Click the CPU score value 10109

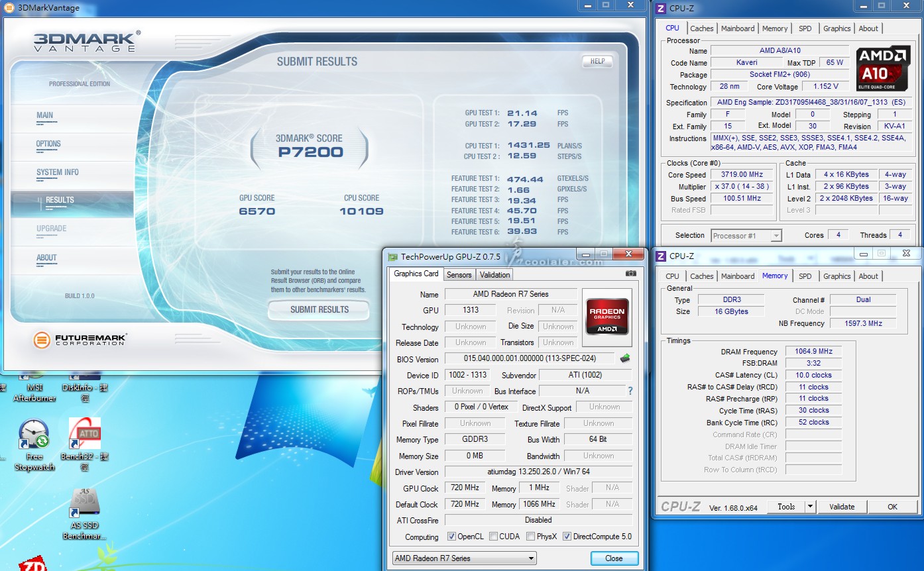click(x=361, y=211)
